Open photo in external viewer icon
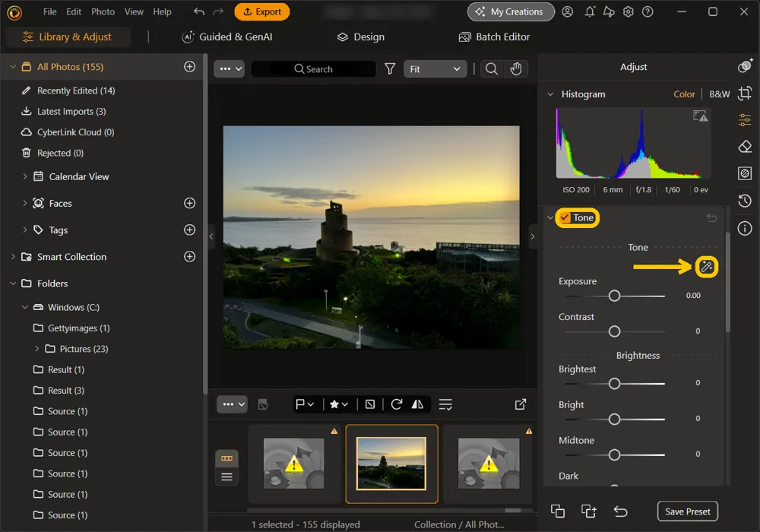The image size is (760, 532). coord(520,404)
